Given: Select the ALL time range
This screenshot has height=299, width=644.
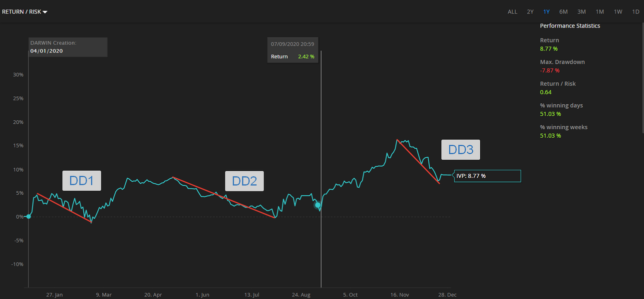Looking at the screenshot, I should coord(512,11).
